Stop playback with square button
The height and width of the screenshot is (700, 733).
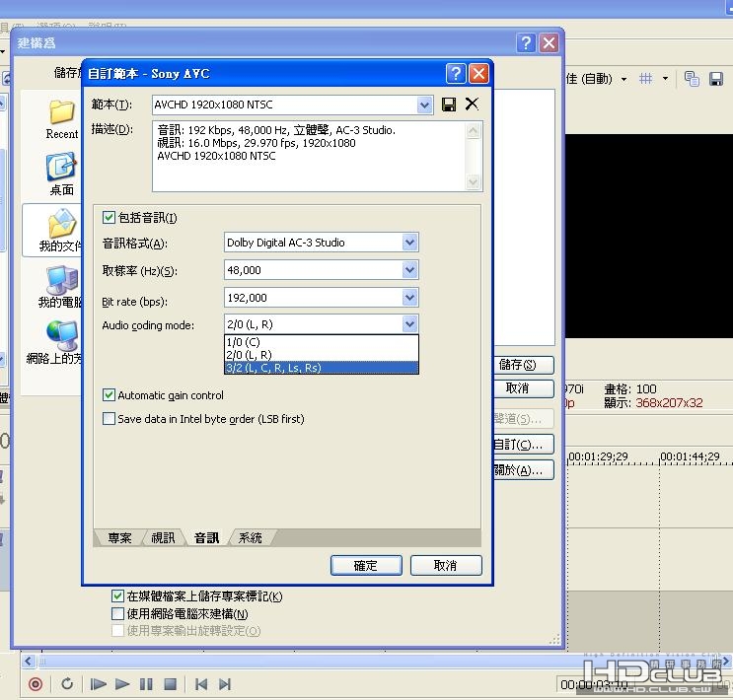(171, 684)
